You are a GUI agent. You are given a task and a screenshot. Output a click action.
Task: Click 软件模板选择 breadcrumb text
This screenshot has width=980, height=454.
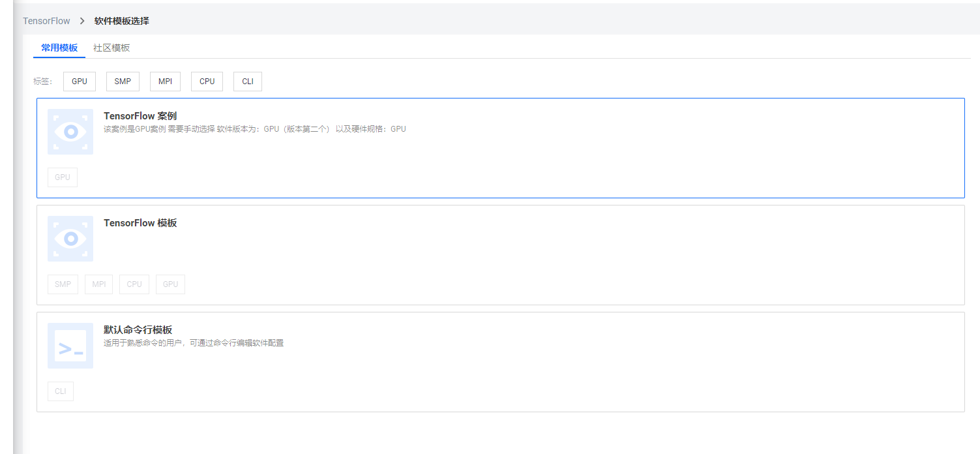tap(122, 21)
